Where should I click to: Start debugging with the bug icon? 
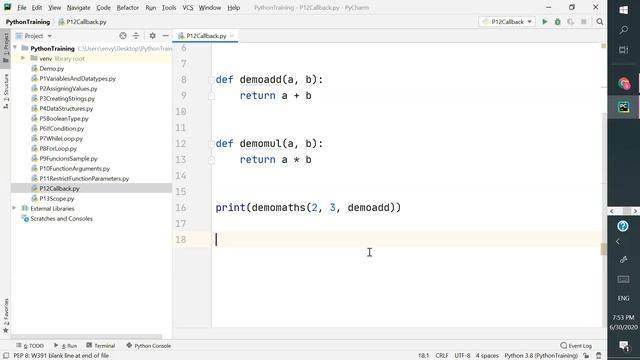[x=558, y=22]
